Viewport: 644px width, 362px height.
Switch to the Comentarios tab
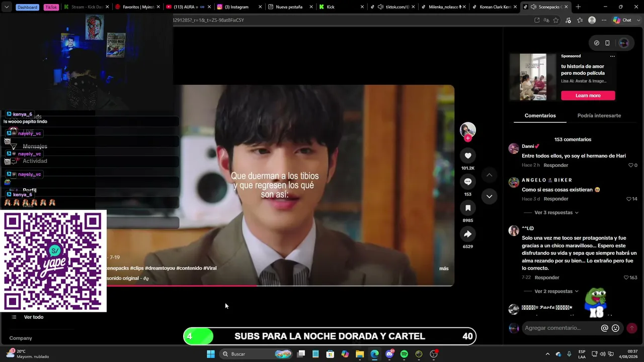click(540, 116)
